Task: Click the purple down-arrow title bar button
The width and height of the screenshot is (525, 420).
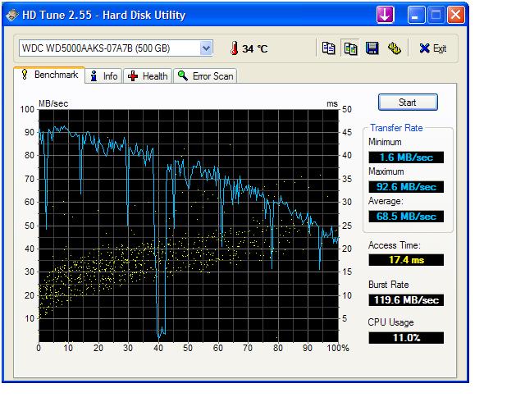Action: pyautogui.click(x=386, y=15)
